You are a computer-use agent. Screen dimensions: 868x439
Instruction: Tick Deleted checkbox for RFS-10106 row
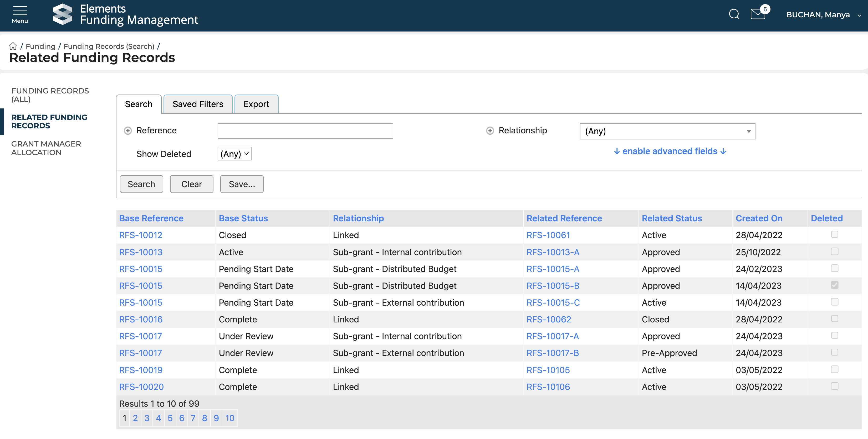click(834, 386)
